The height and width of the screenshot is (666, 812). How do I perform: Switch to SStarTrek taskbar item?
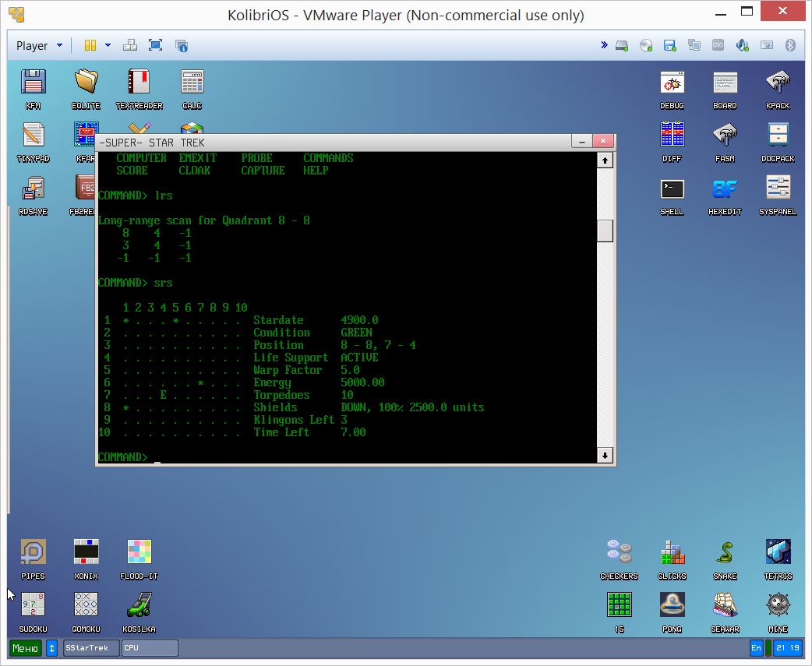(x=90, y=648)
